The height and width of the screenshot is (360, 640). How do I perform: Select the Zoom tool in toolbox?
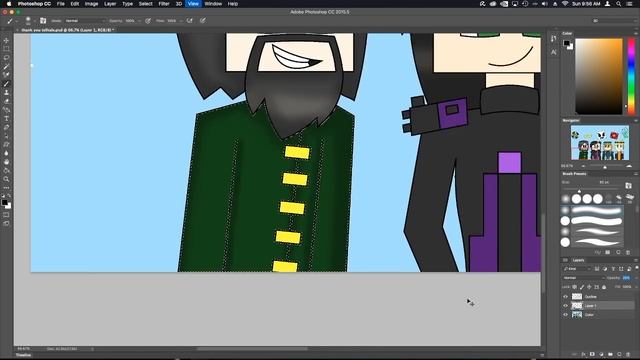click(6, 179)
